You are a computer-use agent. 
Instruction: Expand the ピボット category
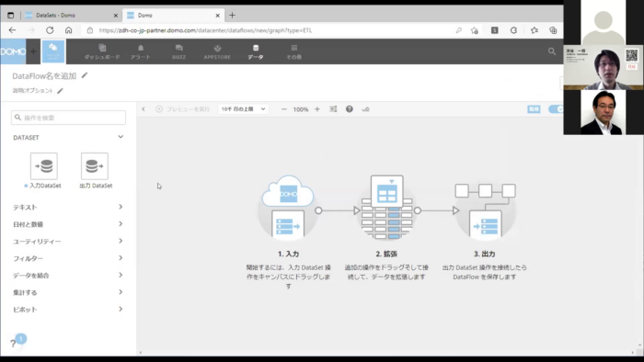tap(68, 310)
